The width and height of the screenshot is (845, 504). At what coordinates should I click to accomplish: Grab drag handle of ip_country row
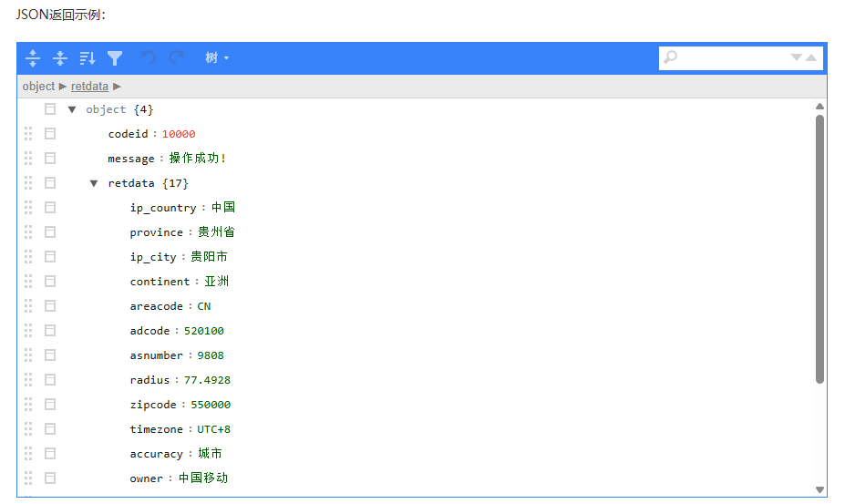click(x=28, y=208)
